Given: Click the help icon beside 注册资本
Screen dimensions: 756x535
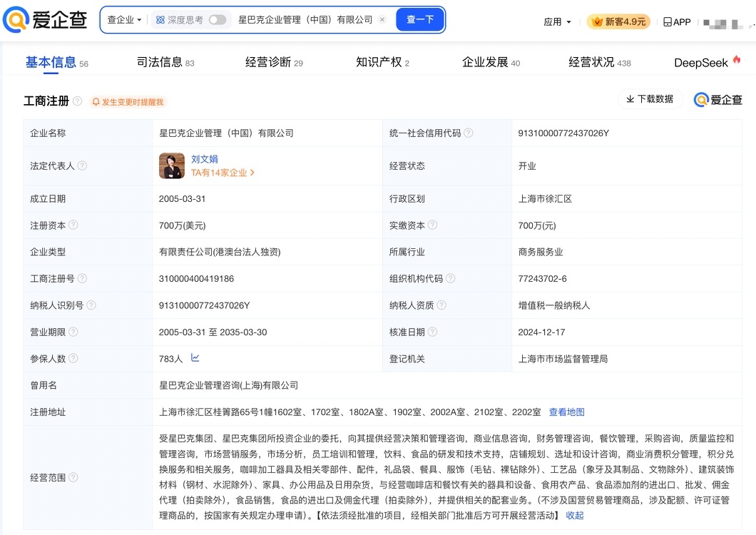Looking at the screenshot, I should coord(73,225).
